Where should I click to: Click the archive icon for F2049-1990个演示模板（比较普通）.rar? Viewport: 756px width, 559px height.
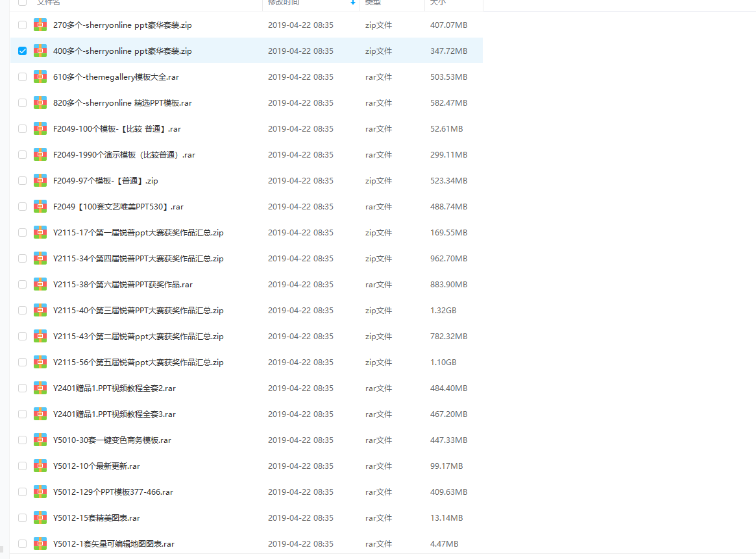click(x=40, y=155)
